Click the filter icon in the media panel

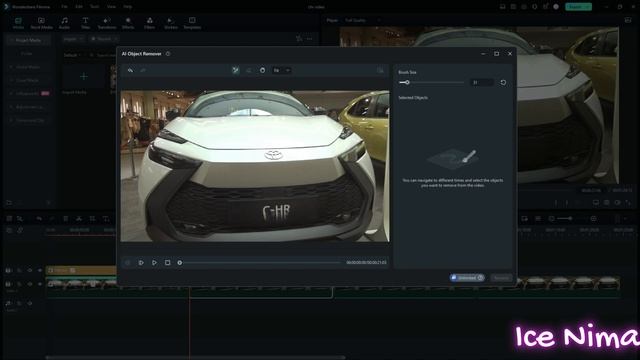(299, 39)
